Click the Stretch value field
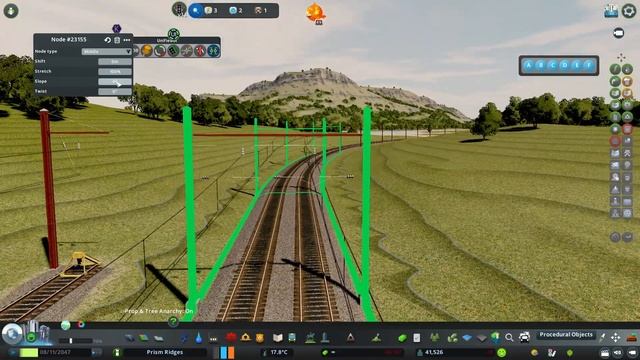This screenshot has height=360, width=640. 115,71
